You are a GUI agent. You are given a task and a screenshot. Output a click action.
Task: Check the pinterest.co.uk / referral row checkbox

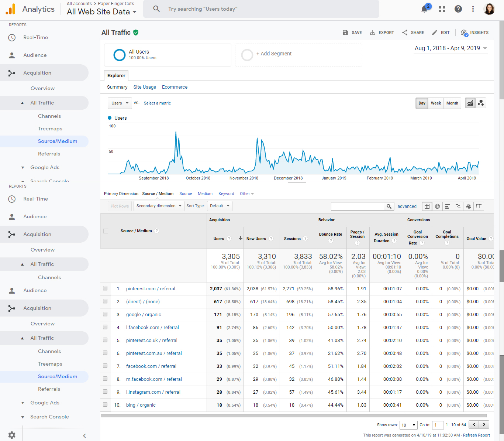click(x=105, y=340)
